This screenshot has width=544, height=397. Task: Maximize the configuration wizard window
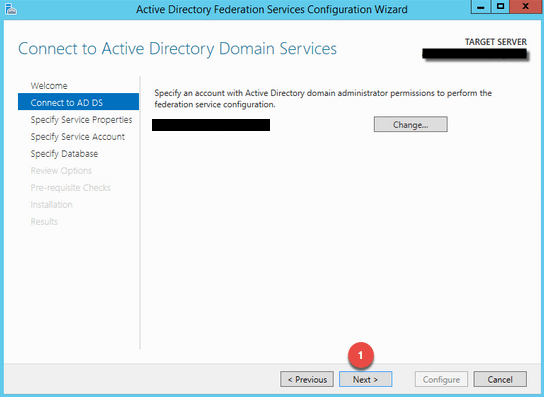pyautogui.click(x=500, y=7)
